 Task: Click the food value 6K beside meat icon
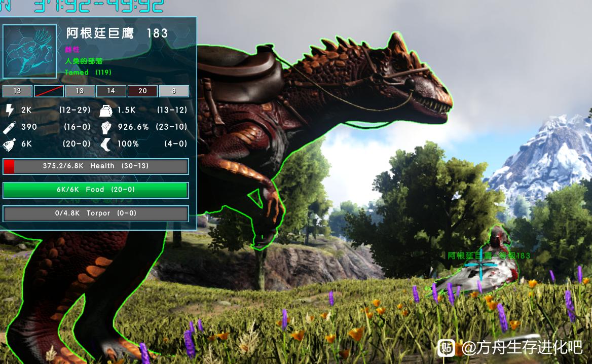coord(26,144)
